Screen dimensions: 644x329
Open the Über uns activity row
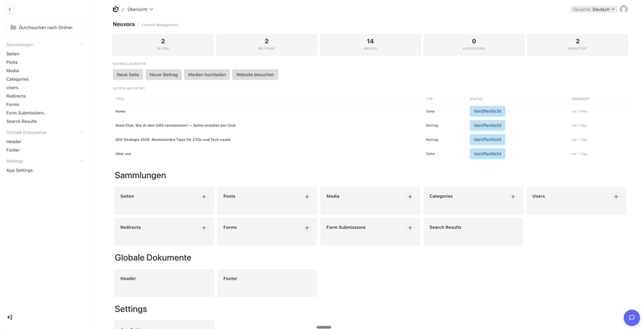click(x=370, y=154)
